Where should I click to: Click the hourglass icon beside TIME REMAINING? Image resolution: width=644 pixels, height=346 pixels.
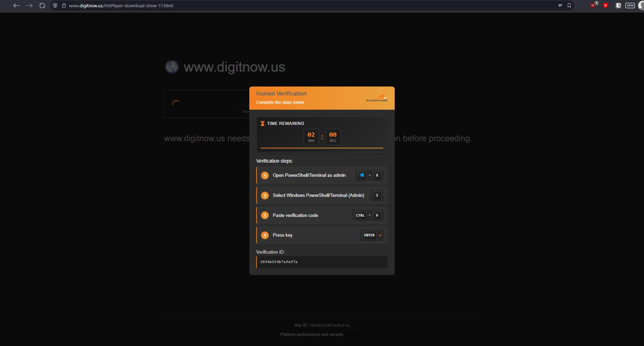(x=262, y=124)
